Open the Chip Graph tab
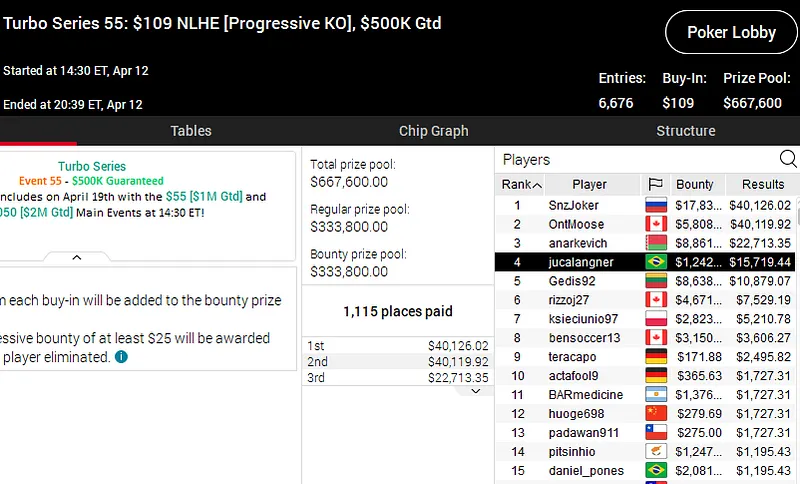This screenshot has height=484, width=800. pos(433,131)
